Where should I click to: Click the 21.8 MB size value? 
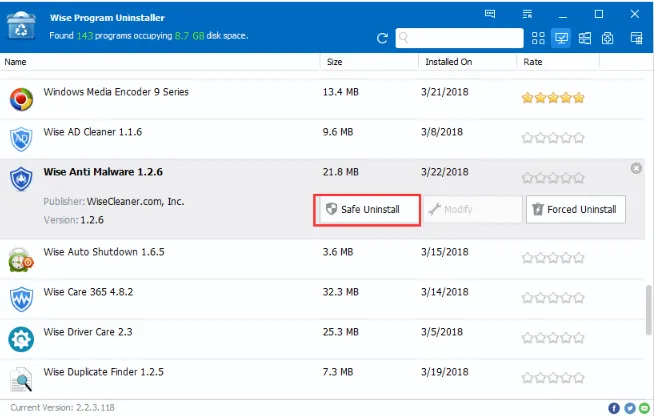pos(340,172)
